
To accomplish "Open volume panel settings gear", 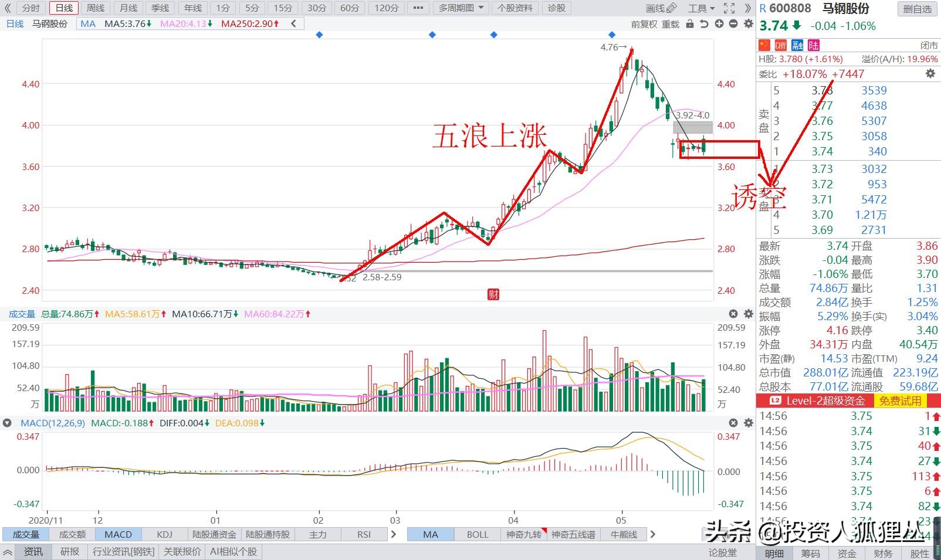I will pos(748,314).
